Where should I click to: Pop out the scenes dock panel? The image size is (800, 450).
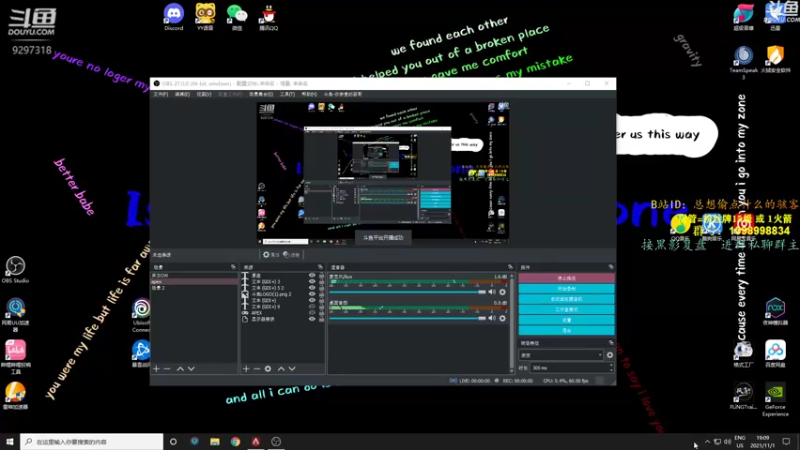pyautogui.click(x=233, y=267)
